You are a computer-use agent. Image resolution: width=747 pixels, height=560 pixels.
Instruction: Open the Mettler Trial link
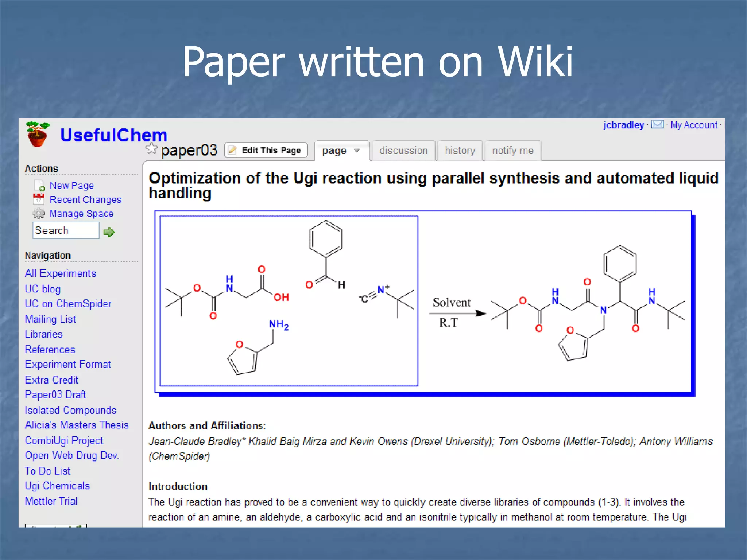pos(51,501)
